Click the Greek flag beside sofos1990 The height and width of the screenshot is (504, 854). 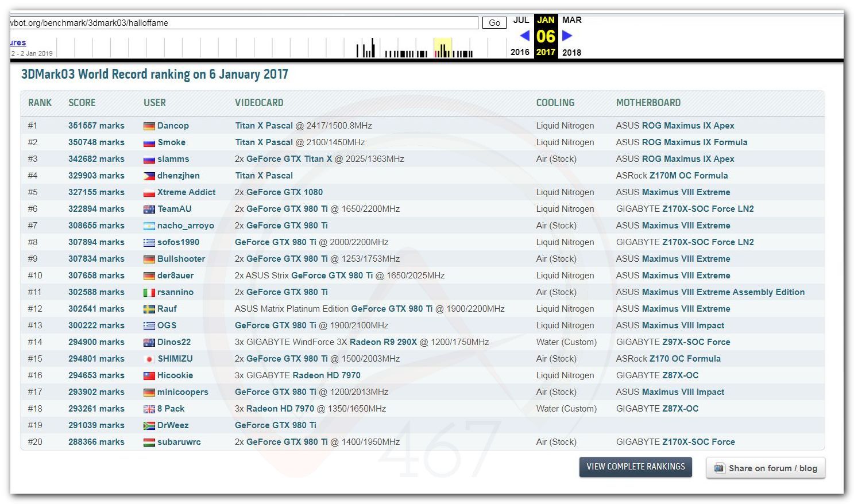[x=149, y=243]
